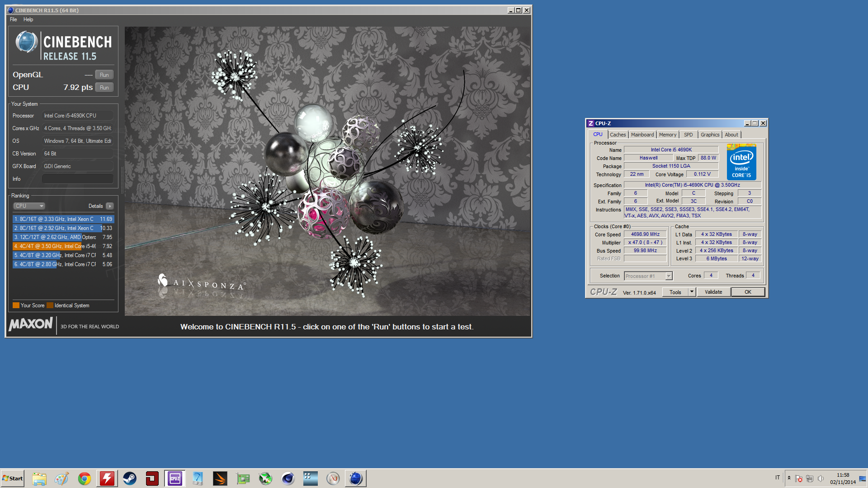The width and height of the screenshot is (868, 488).
Task: Click the Core Voltage value in CPU-Z
Action: (x=702, y=174)
